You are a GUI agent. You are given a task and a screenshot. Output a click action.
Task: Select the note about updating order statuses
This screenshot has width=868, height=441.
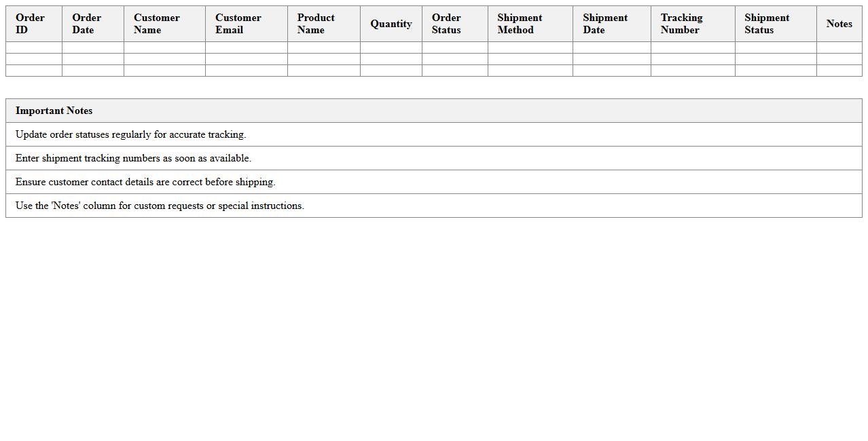point(131,134)
